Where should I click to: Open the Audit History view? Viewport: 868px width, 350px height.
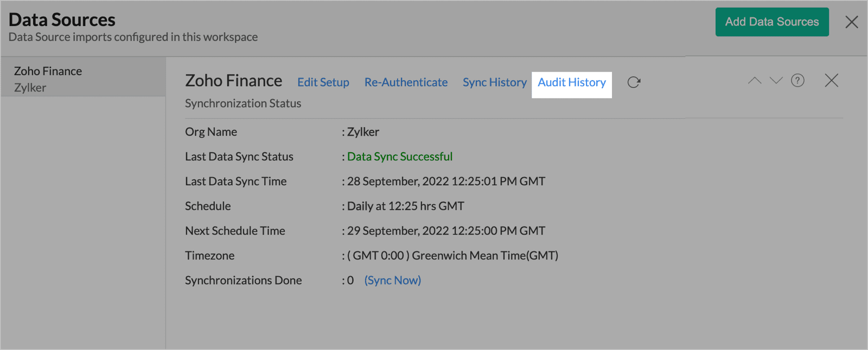(x=572, y=82)
